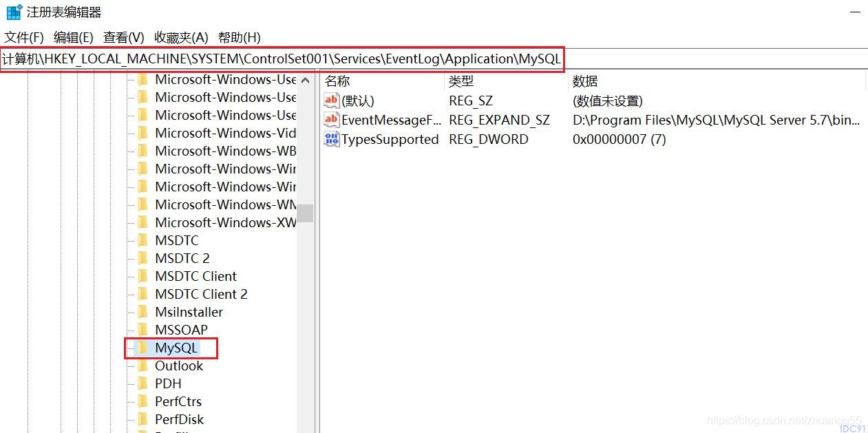Open the 文件(F) menu

pyautogui.click(x=24, y=37)
